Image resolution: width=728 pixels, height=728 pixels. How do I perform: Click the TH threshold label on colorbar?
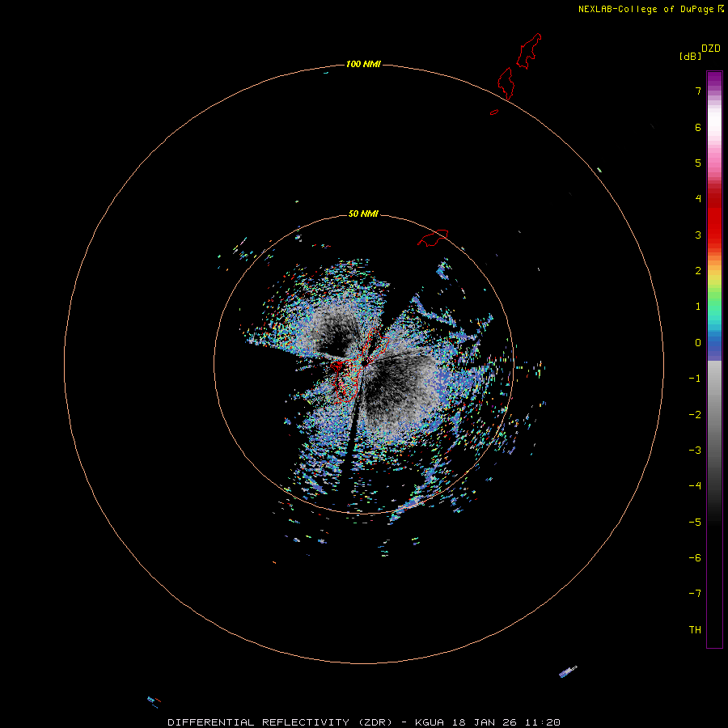[x=695, y=630]
